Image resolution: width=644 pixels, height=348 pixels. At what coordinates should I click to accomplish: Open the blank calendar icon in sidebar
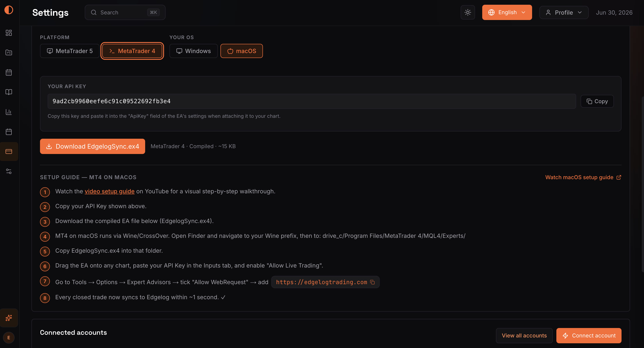(x=9, y=132)
